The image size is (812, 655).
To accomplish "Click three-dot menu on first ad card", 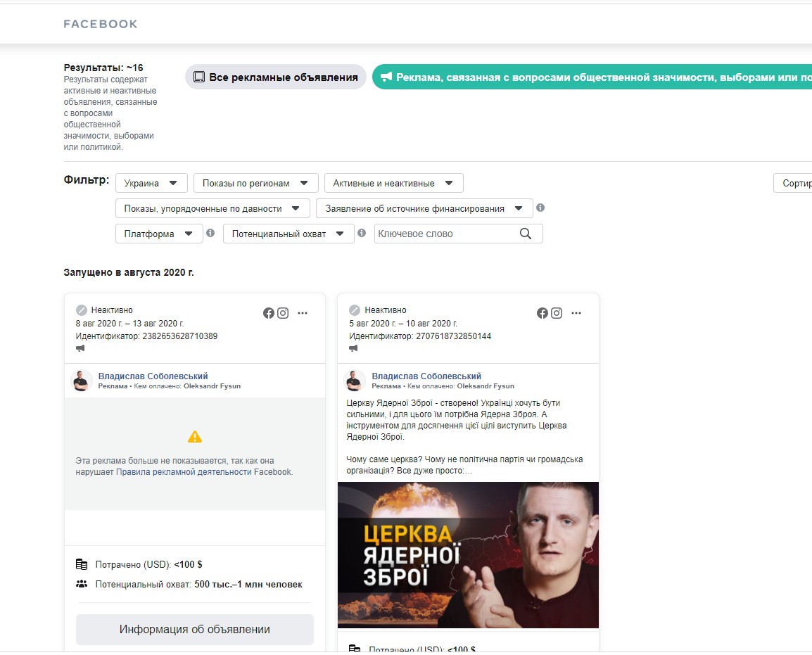I will point(303,313).
